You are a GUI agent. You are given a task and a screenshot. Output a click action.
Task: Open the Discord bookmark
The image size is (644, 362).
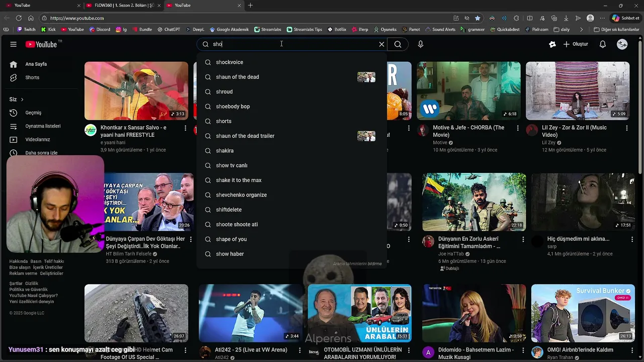[x=100, y=30]
